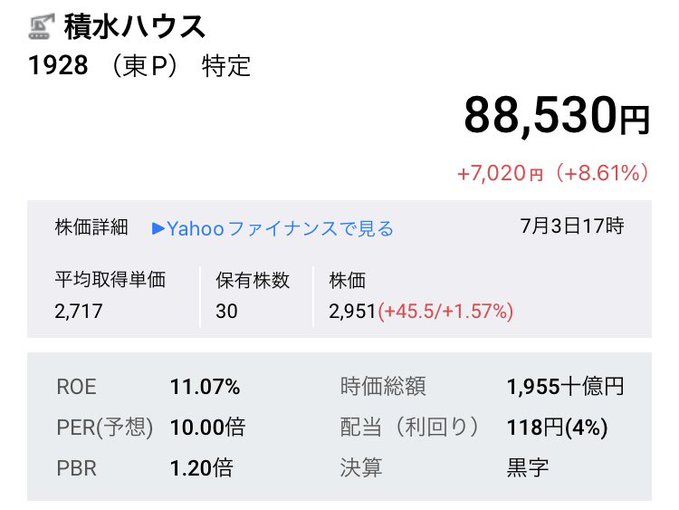Click the (東P) 特定 market label
The width and height of the screenshot is (679, 510).
point(180,66)
